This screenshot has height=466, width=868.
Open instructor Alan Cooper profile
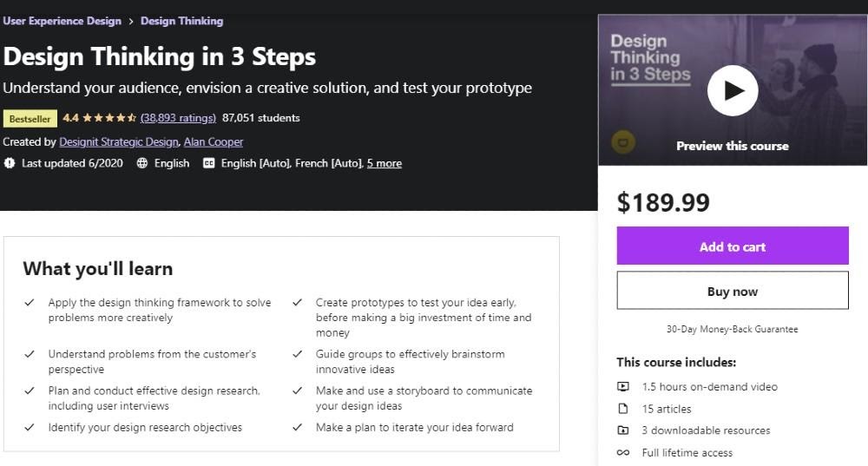coord(214,142)
